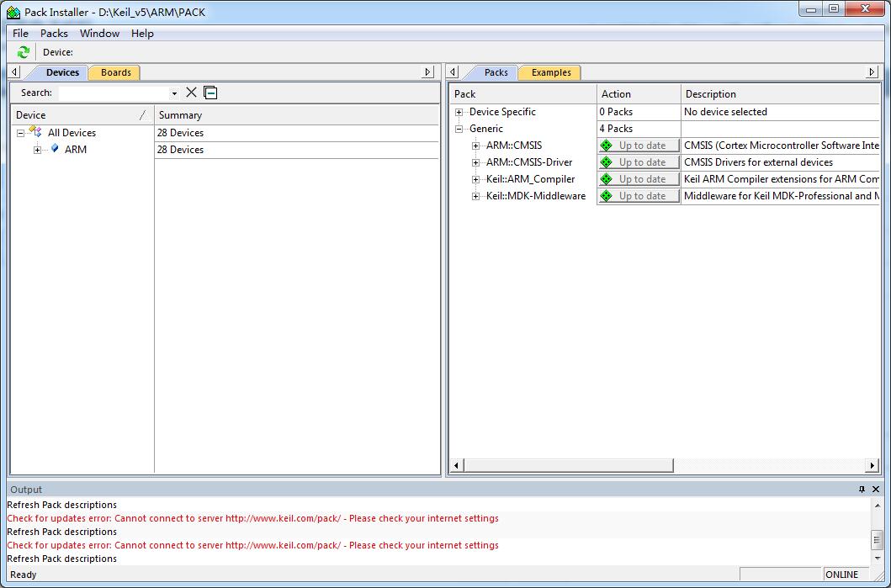Image resolution: width=891 pixels, height=588 pixels.
Task: Click the '28 Devices' summary for All Devices
Action: 180,133
